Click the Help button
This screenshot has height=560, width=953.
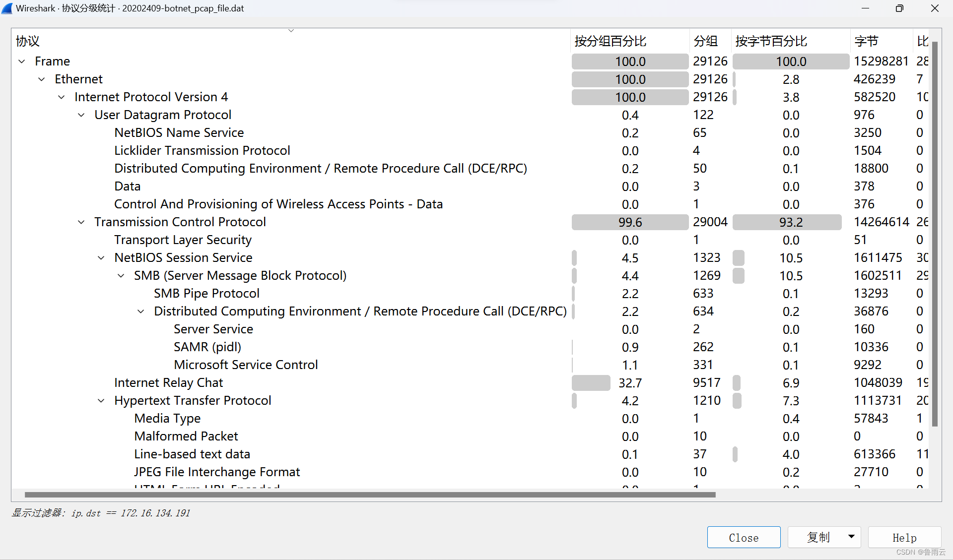click(904, 537)
